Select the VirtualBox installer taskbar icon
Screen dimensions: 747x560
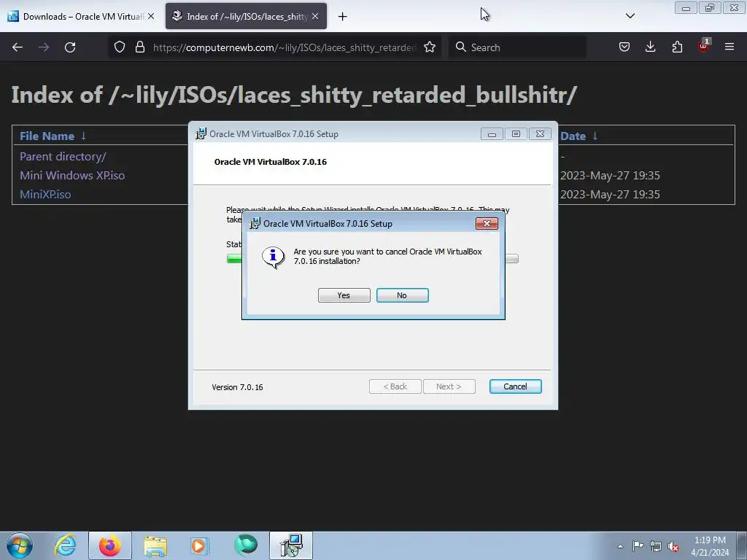click(x=291, y=545)
